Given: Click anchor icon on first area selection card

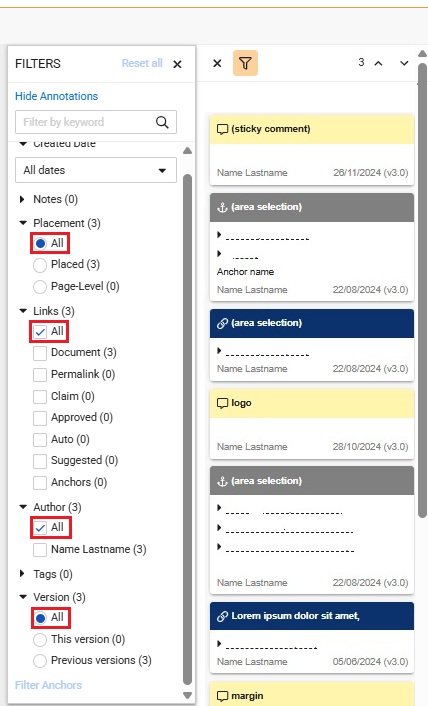Looking at the screenshot, I should pos(222,207).
